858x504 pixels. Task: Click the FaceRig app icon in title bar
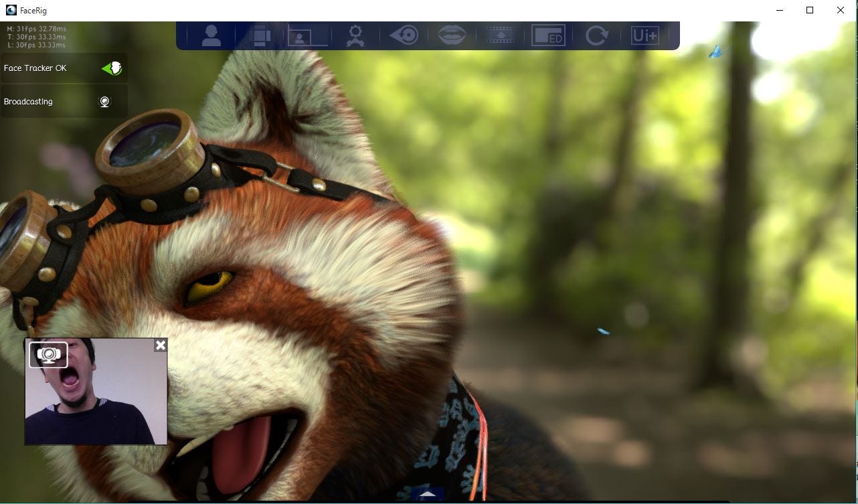pos(11,10)
